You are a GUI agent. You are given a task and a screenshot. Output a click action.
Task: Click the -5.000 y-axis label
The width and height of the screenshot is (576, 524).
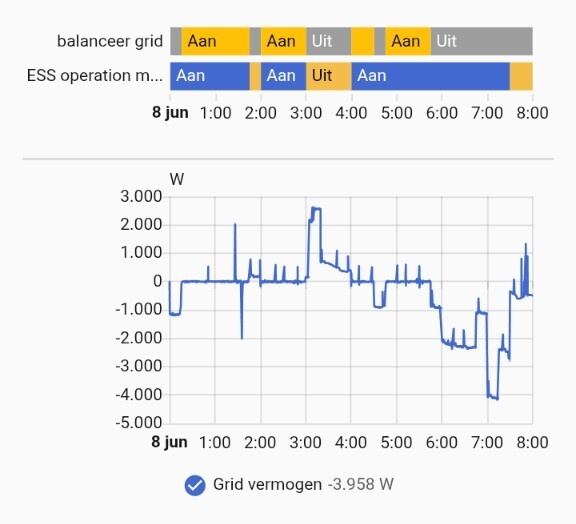[x=138, y=423]
